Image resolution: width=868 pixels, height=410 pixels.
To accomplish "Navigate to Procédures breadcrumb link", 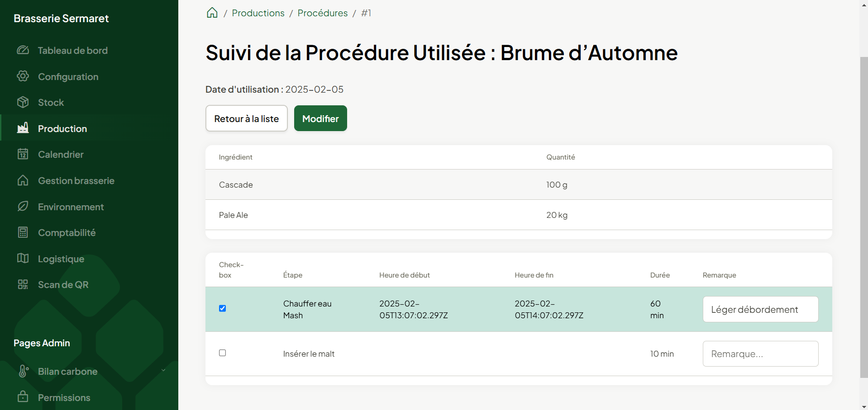I will 322,13.
